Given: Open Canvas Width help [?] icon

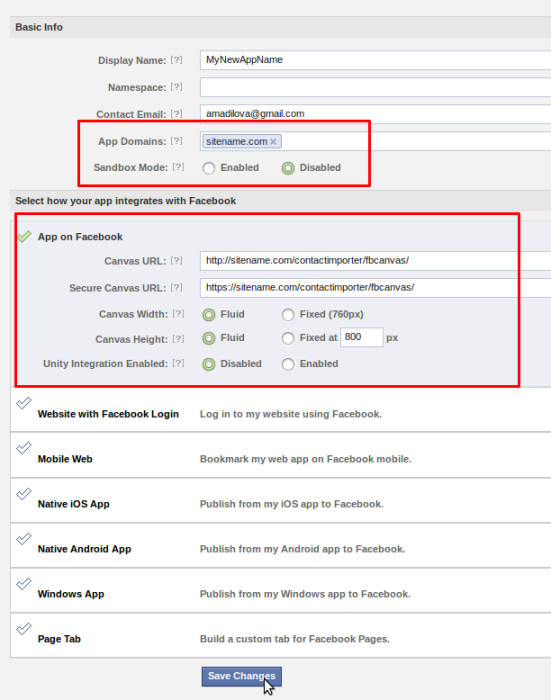Looking at the screenshot, I should pos(178,314).
